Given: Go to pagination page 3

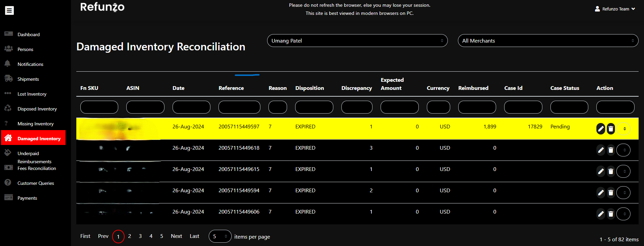Looking at the screenshot, I should tap(140, 236).
